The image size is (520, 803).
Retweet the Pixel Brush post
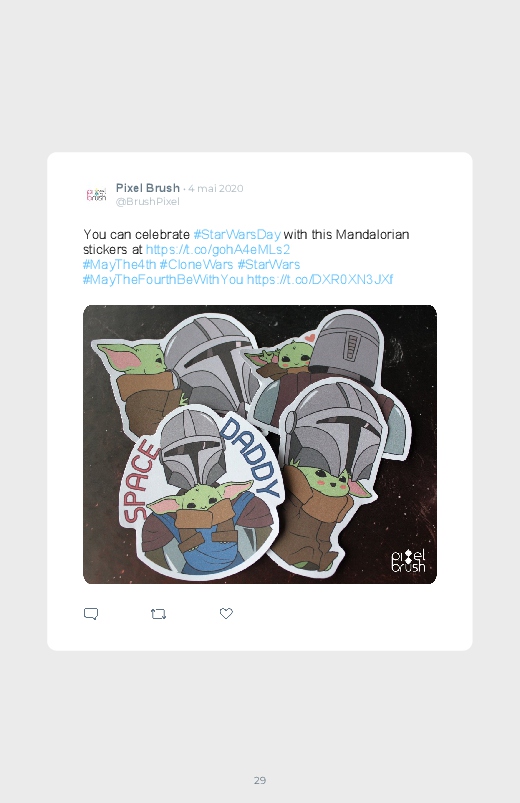pos(158,614)
